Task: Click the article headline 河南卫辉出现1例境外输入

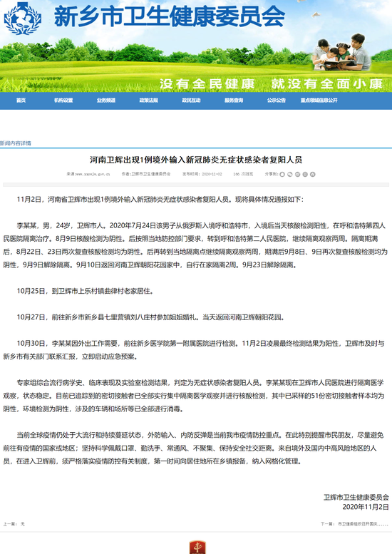Action: click(x=196, y=160)
